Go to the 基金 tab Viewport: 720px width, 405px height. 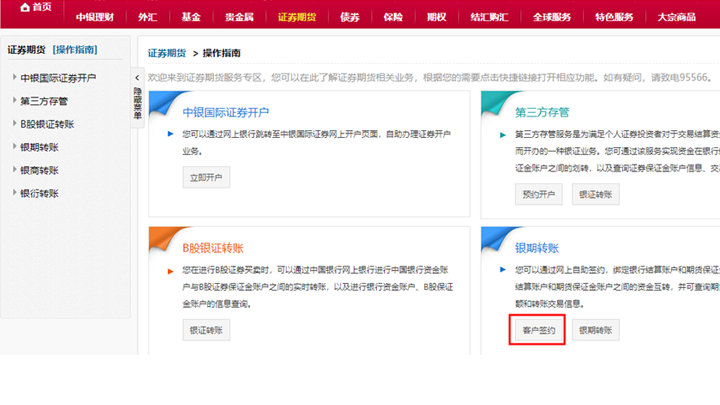click(190, 17)
